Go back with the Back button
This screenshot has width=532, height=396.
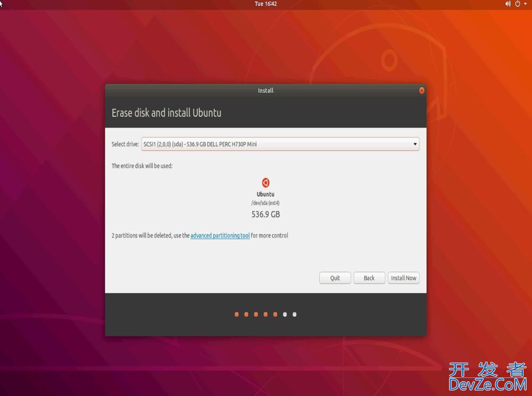tap(369, 277)
